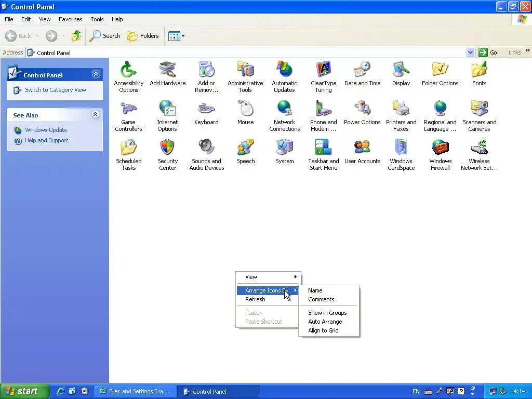The image size is (532, 399).
Task: Open Administrative Tools folder
Action: click(245, 70)
